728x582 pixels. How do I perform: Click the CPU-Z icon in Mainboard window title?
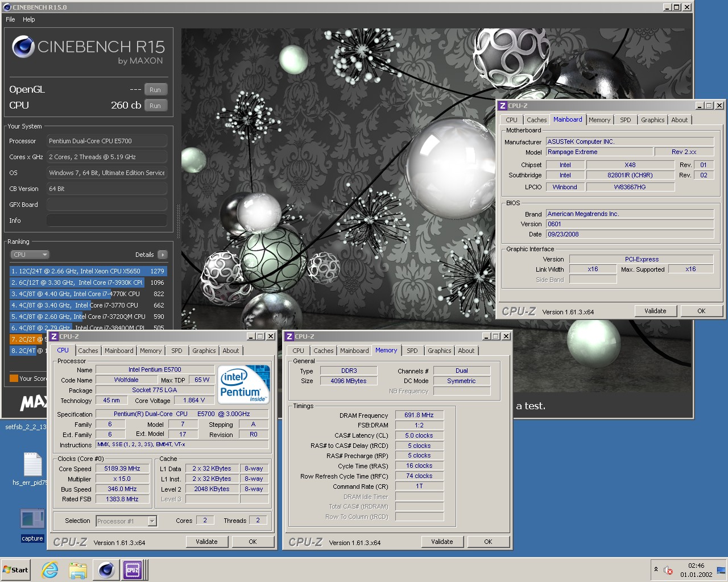(503, 106)
